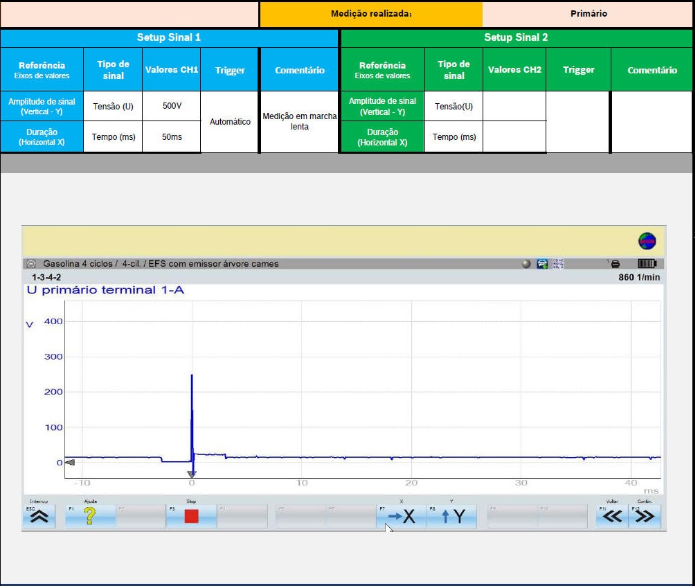Image resolution: width=700 pixels, height=588 pixels.
Task: Click the battery indicator icon
Action: (x=646, y=264)
